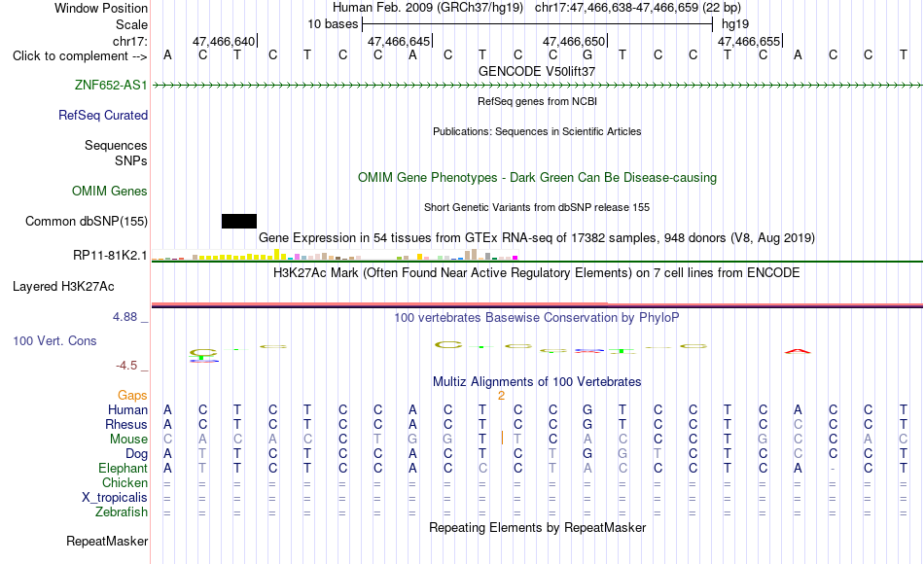Open the Layered H3K27Ac track label
The height and width of the screenshot is (564, 924).
[x=63, y=287]
